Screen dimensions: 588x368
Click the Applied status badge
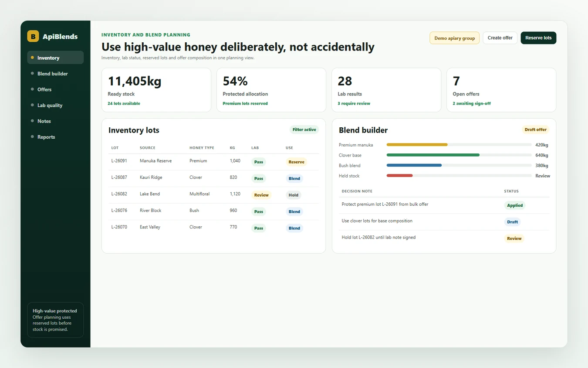[x=515, y=205]
